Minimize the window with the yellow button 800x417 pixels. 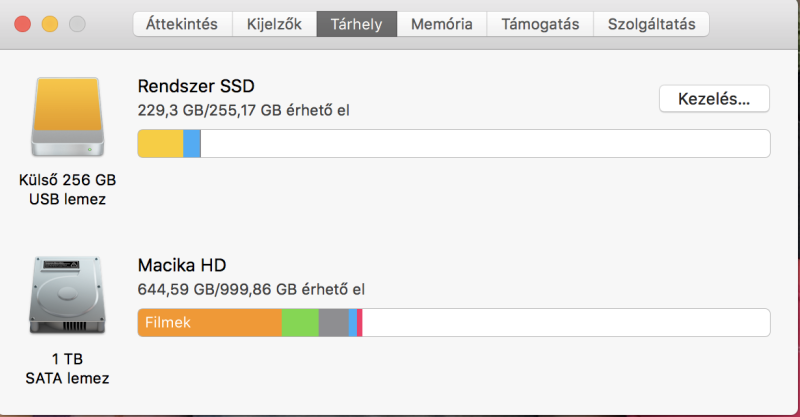pos(50,24)
